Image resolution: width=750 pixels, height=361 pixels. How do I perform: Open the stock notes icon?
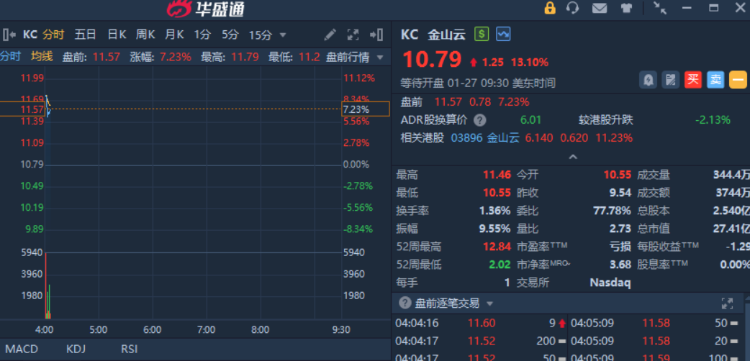tap(671, 80)
